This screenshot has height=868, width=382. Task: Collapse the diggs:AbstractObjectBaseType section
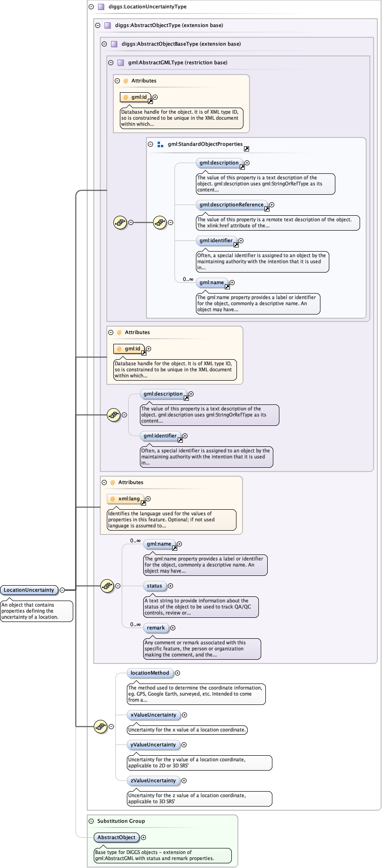click(104, 44)
